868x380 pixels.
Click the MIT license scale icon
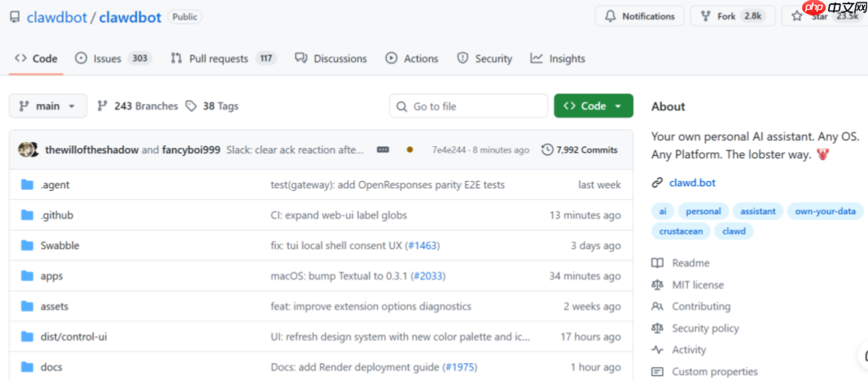tap(657, 285)
